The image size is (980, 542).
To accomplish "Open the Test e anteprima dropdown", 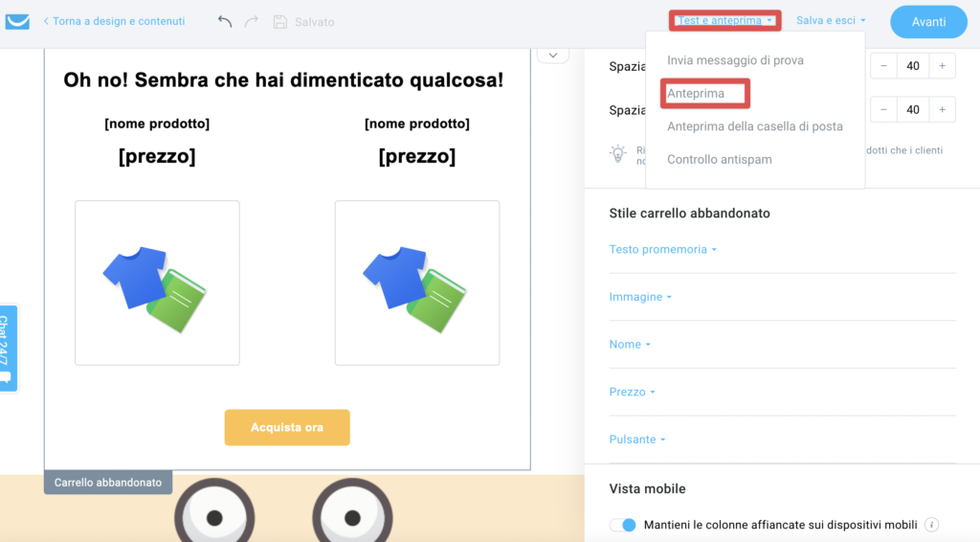I will click(x=724, y=21).
